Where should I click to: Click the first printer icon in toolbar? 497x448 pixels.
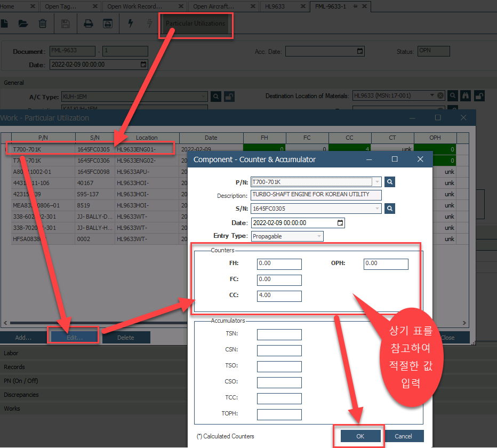[89, 24]
